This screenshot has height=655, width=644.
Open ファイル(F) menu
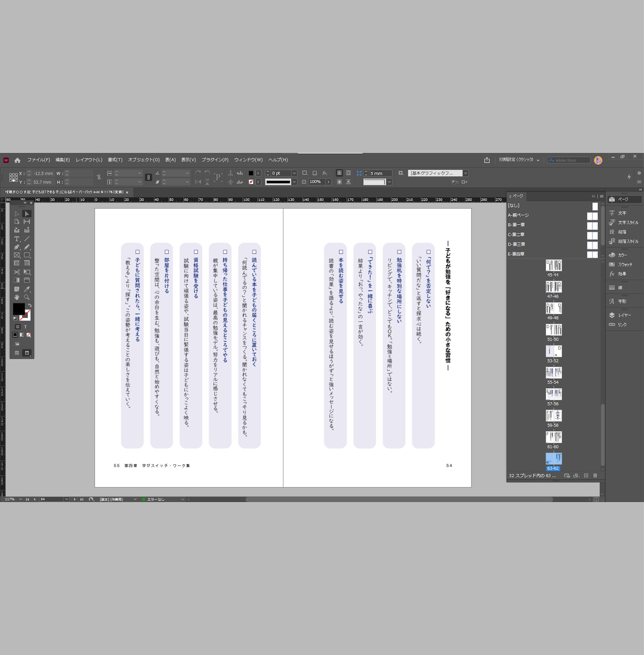tap(39, 160)
